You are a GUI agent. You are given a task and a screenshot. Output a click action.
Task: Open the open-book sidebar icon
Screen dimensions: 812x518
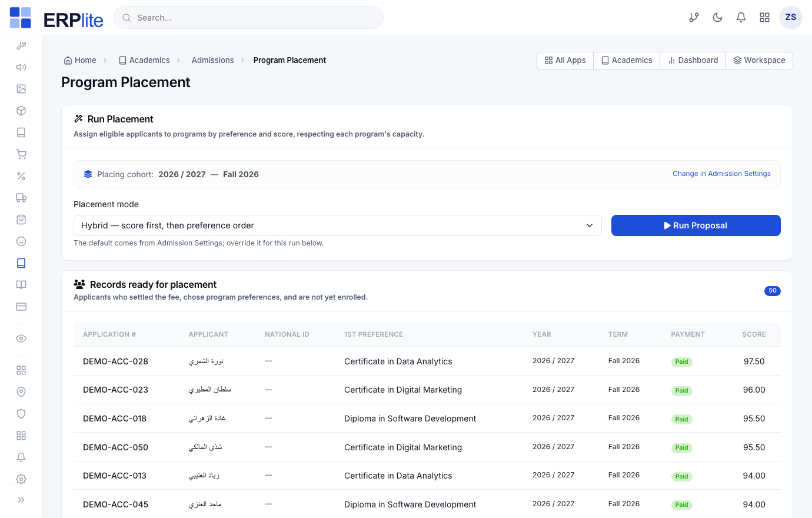(21, 285)
